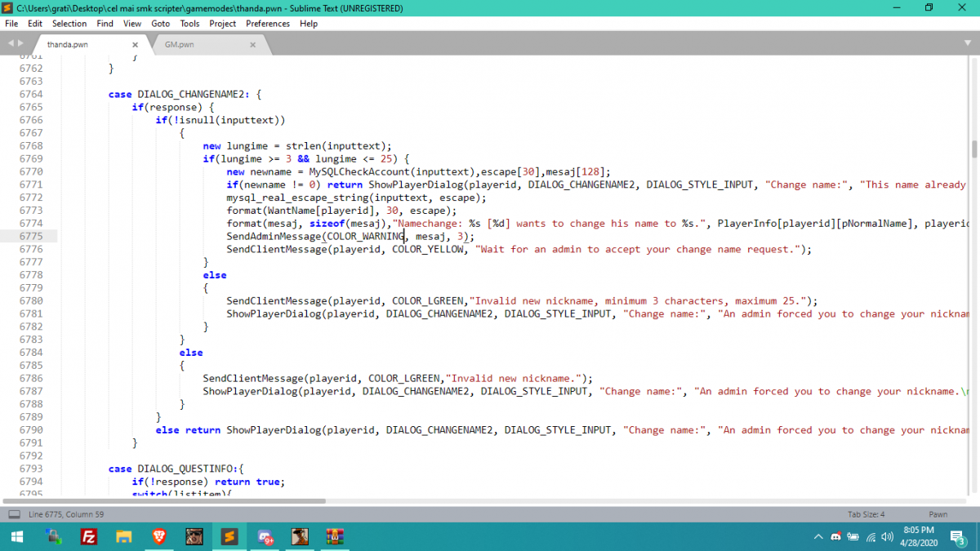The image size is (980, 551).
Task: Close the thanda.pwn tab
Action: (136, 45)
